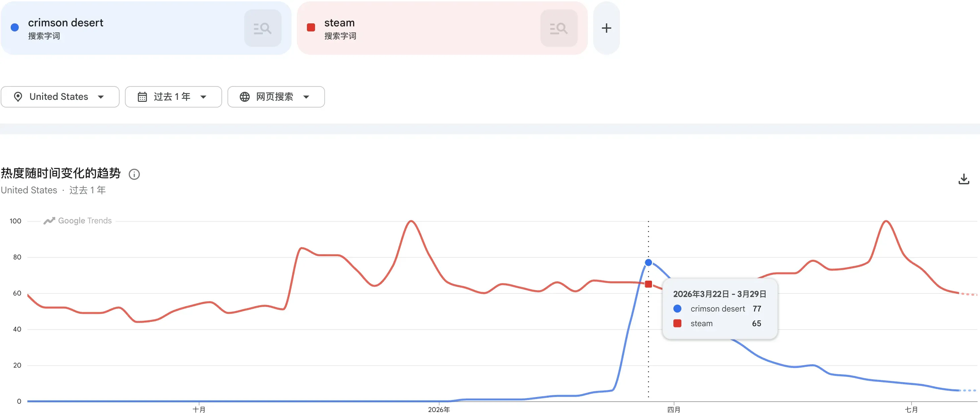980x414 pixels.
Task: Click the crimson desert value 77 in tooltip
Action: pyautogui.click(x=757, y=309)
